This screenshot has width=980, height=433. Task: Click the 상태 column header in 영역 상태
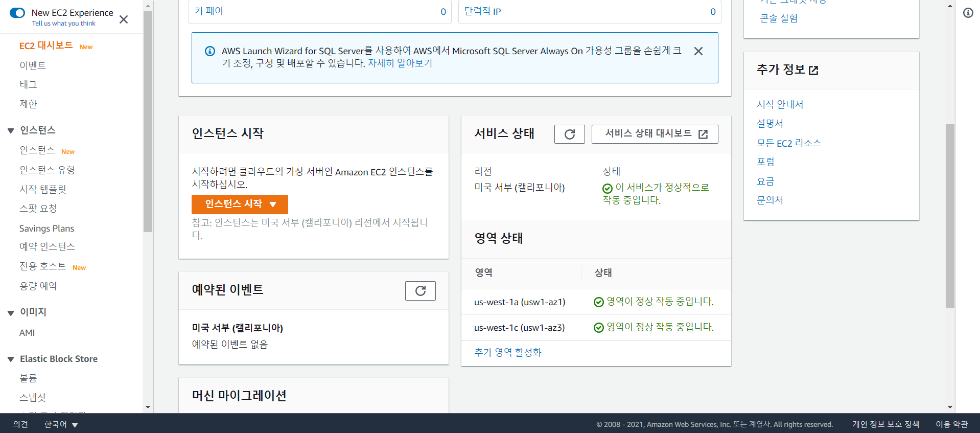[603, 273]
